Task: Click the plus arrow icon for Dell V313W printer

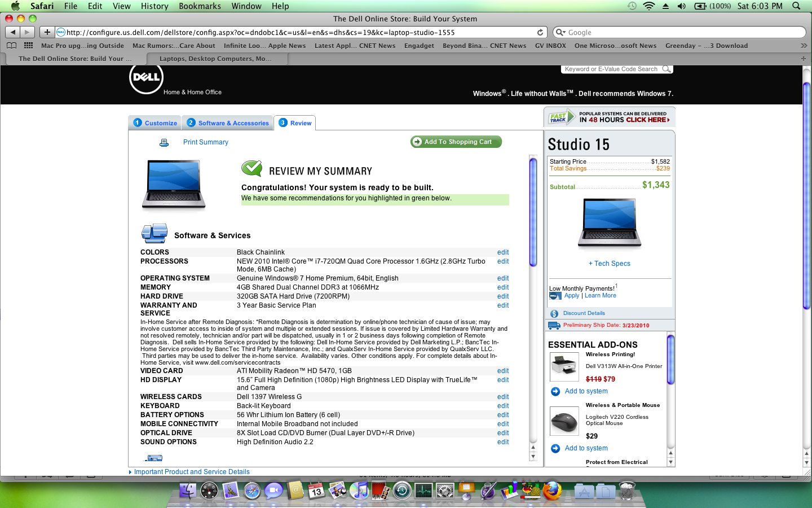Action: coord(555,391)
